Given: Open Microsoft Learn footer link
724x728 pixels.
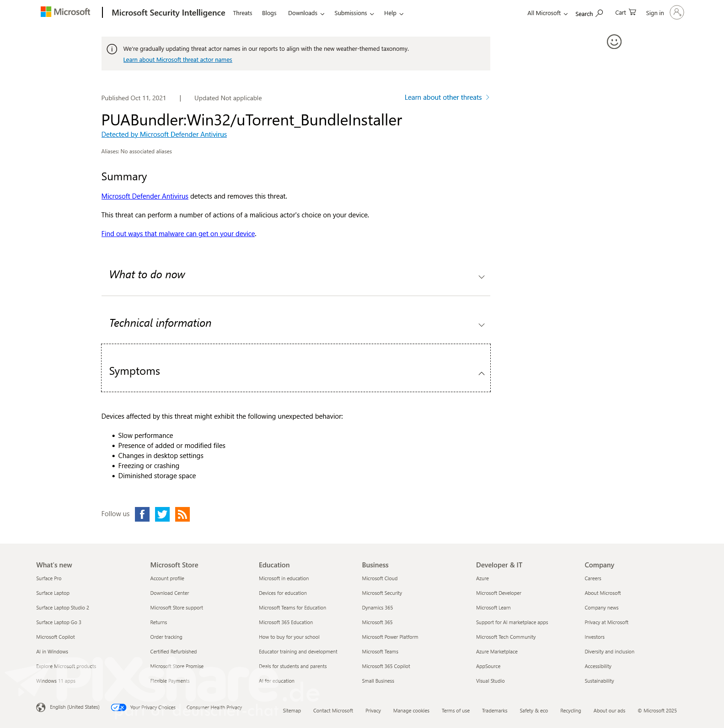Looking at the screenshot, I should tap(493, 608).
